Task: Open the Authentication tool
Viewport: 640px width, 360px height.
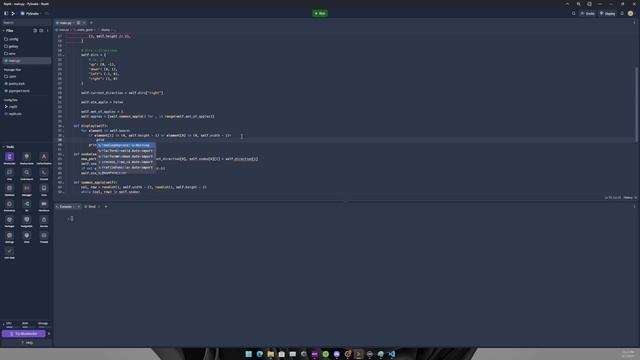Action: [44, 158]
